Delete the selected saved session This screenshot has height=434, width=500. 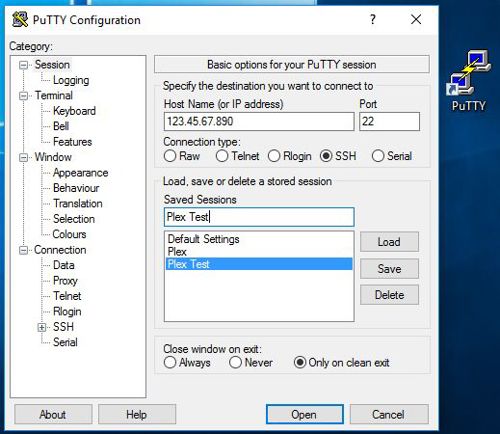point(389,295)
